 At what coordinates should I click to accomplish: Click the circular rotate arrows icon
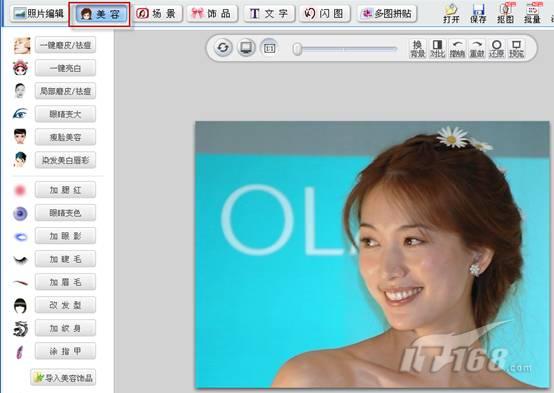tap(223, 48)
